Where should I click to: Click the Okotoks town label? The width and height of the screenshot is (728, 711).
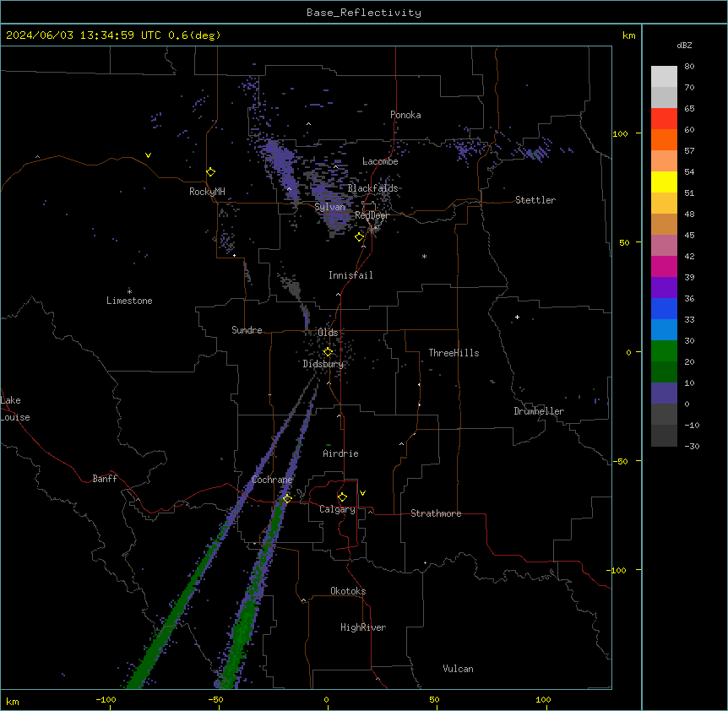[x=348, y=591]
